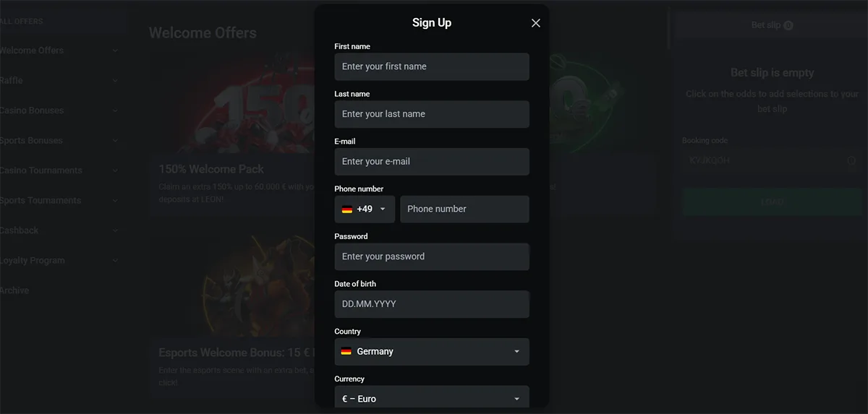Expand the Sports Tournaments sidebar chevron
Image resolution: width=868 pixels, height=414 pixels.
[116, 200]
